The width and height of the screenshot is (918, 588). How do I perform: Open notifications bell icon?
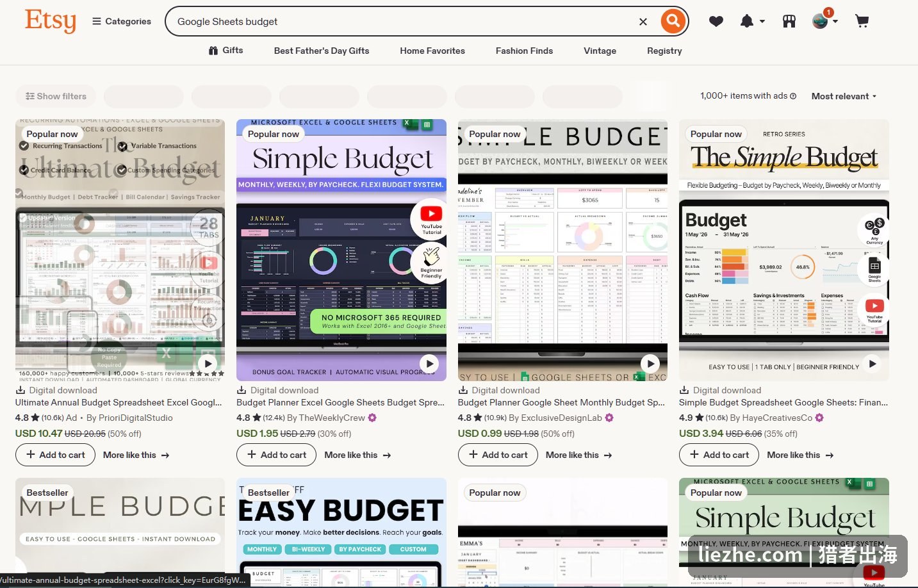point(747,22)
